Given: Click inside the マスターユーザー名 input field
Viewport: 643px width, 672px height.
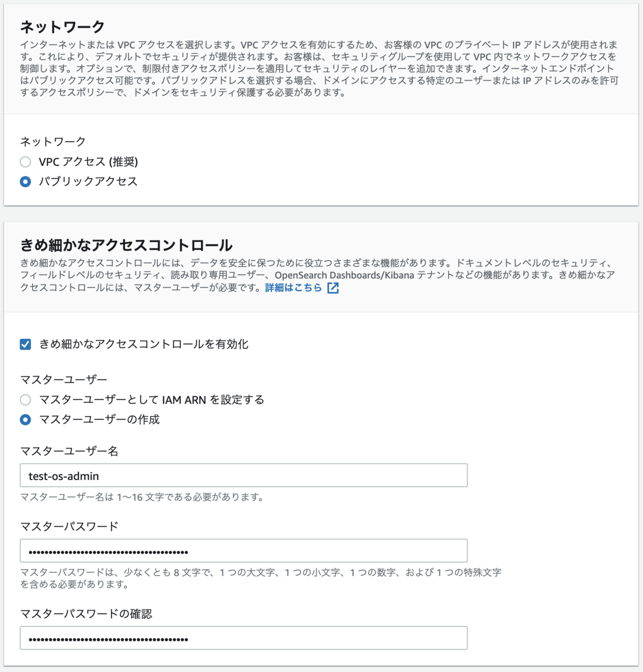Looking at the screenshot, I should [x=243, y=475].
